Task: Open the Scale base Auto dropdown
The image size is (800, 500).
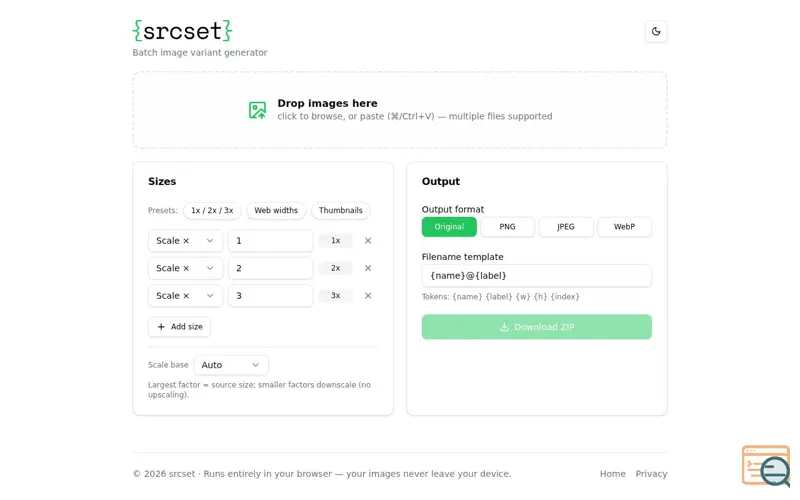Action: pyautogui.click(x=231, y=365)
